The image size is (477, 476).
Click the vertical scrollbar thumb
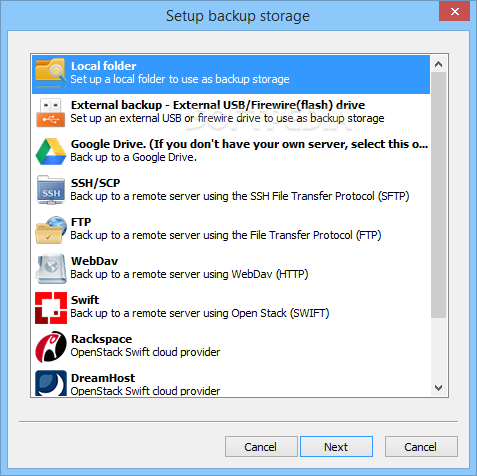click(439, 195)
